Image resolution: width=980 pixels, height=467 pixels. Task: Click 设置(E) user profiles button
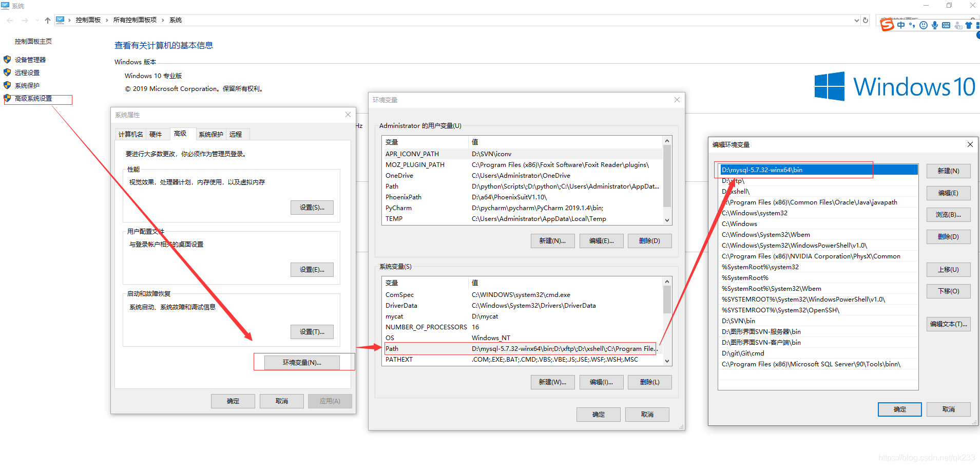(312, 270)
